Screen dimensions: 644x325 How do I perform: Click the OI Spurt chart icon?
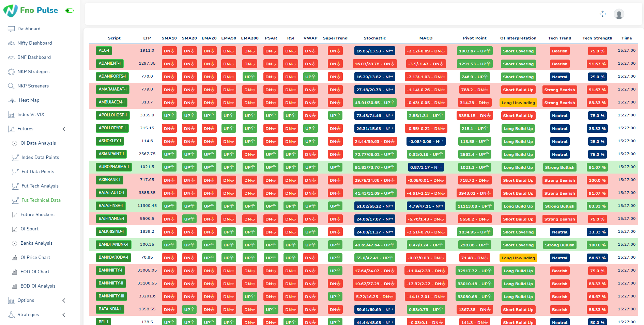click(15, 229)
